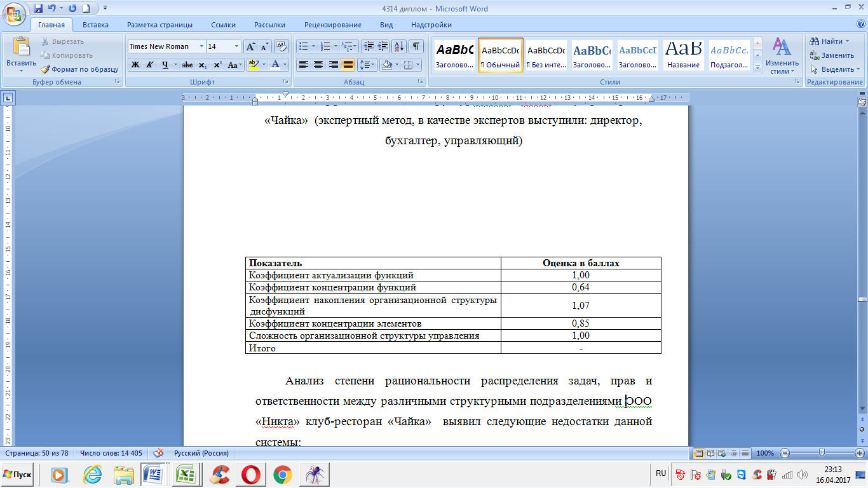
Task: Toggle underline formatting
Action: (x=165, y=65)
